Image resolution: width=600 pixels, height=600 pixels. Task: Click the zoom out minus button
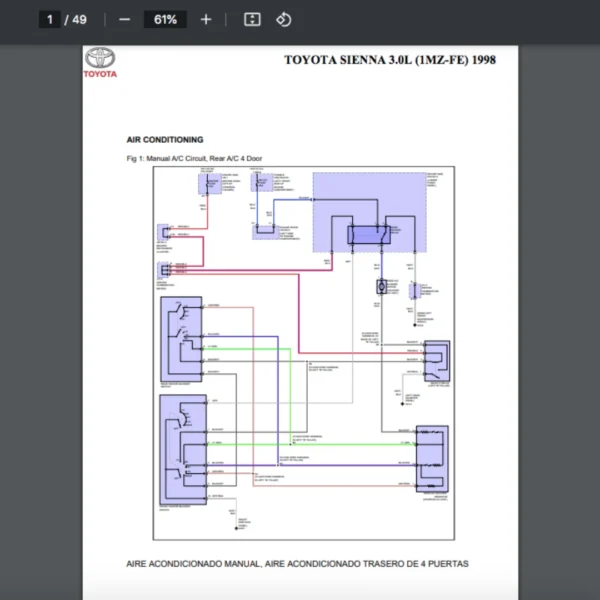click(124, 19)
